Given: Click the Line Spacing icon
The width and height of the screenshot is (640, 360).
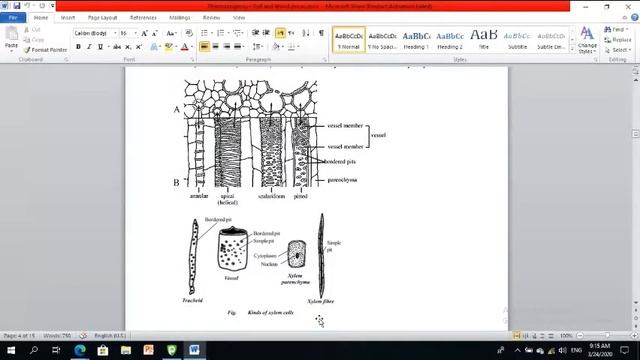Looking at the screenshot, I should tap(257, 47).
